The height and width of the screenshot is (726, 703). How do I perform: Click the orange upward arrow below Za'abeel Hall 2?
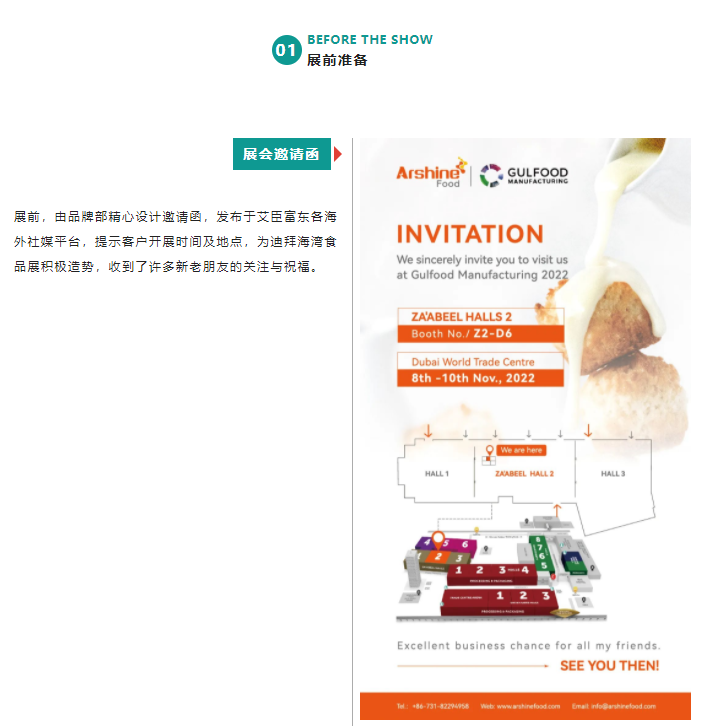[x=557, y=510]
